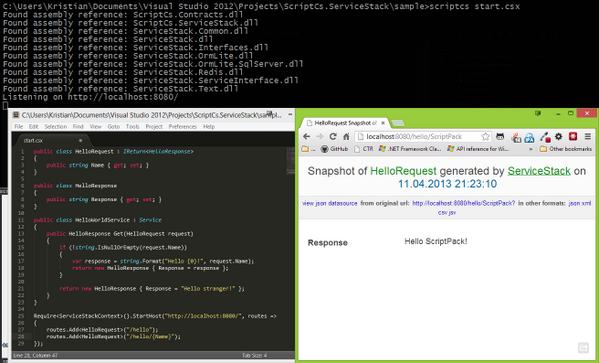View response in csv format
Viewport: 599px width, 363px height.
tap(442, 212)
